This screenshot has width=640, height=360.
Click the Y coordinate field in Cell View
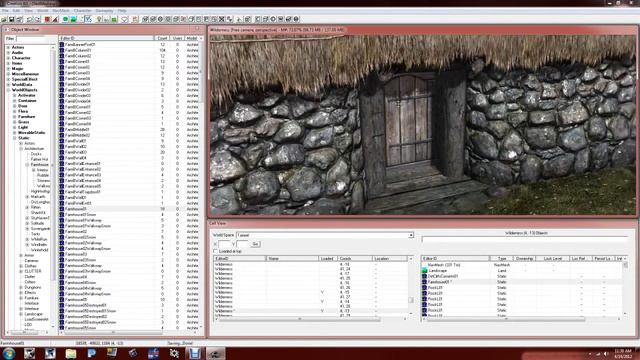(242, 244)
